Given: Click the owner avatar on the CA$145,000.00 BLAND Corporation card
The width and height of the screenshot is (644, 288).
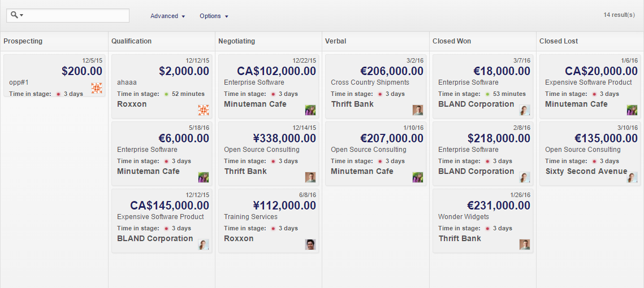Looking at the screenshot, I should 204,245.
